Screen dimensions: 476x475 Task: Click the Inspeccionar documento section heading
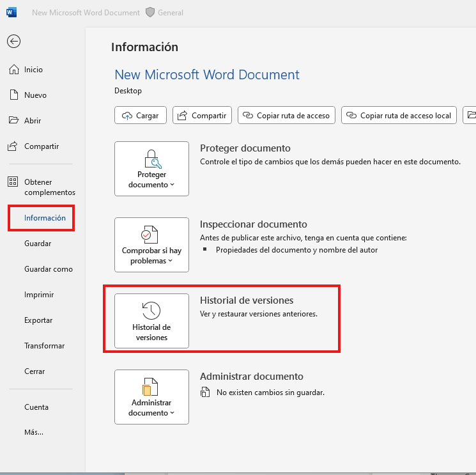pos(254,224)
